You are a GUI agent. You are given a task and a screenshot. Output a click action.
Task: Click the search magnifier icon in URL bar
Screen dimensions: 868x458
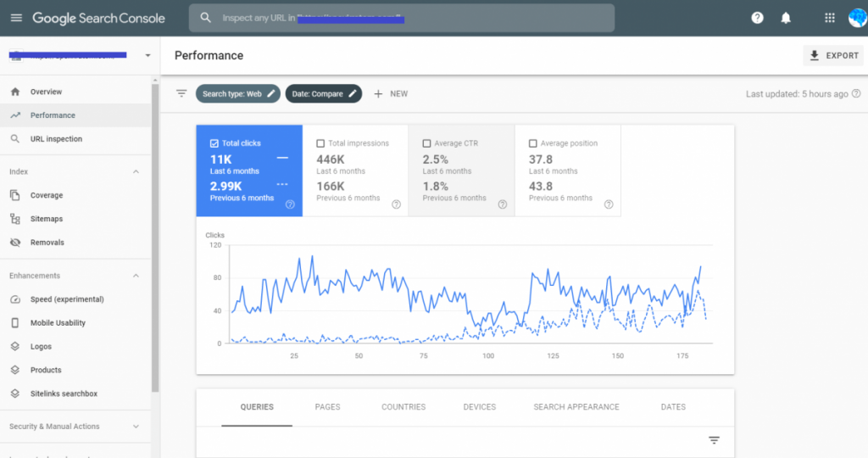[x=205, y=18]
